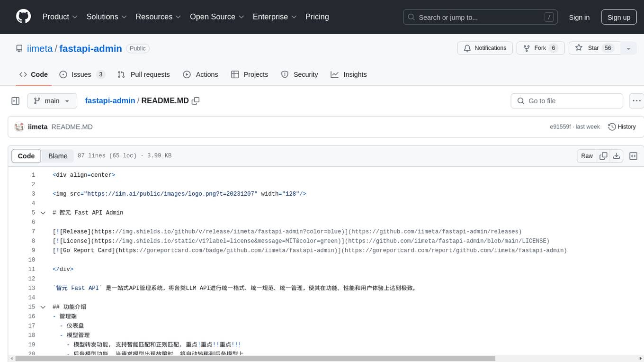Switch to the Actions tab
Viewport: 644px width, 362px height.
pos(200,74)
